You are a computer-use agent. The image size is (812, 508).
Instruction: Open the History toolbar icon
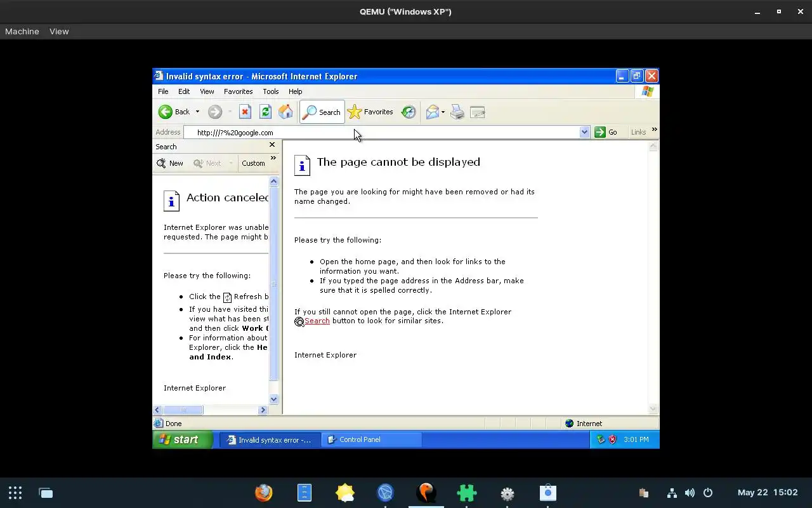coord(409,112)
